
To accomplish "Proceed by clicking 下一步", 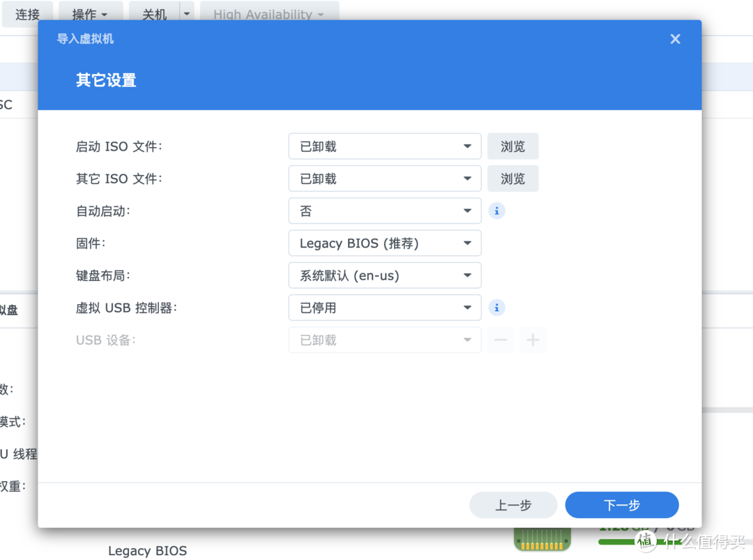I will tap(621, 505).
